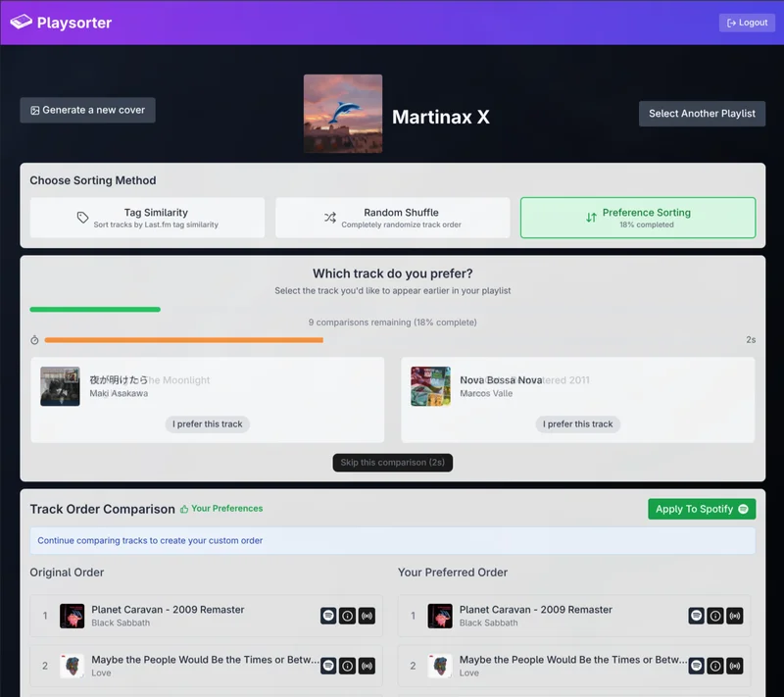Open Maybe the People in Spotify, Original Order
The image size is (784, 697).
point(328,666)
